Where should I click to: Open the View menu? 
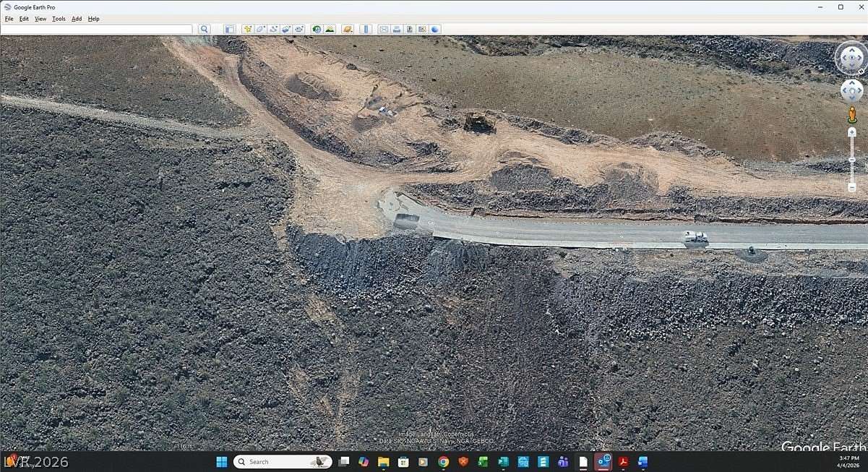coord(40,18)
